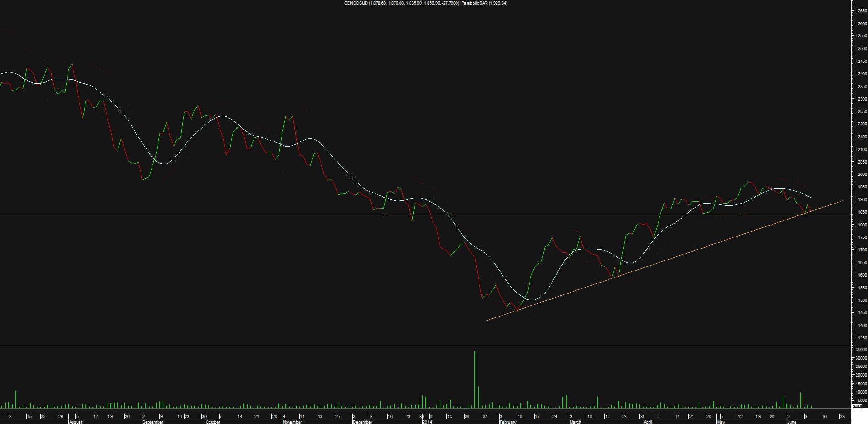This screenshot has height=424, width=868.
Task: Click the December month label
Action: point(363,422)
